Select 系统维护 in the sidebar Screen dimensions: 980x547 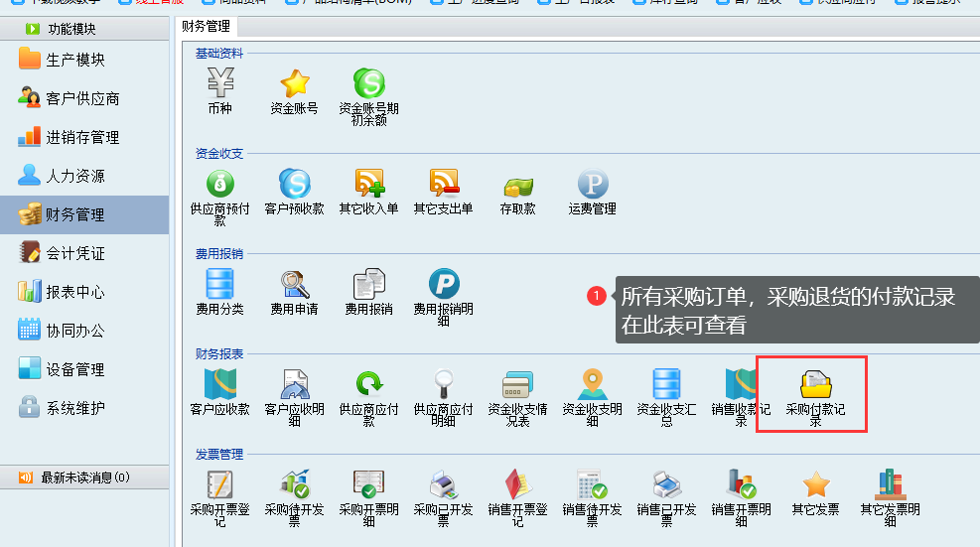pos(74,408)
